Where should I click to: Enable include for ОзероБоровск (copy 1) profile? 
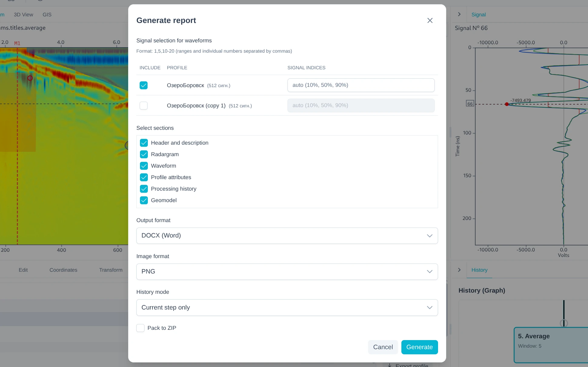click(143, 106)
